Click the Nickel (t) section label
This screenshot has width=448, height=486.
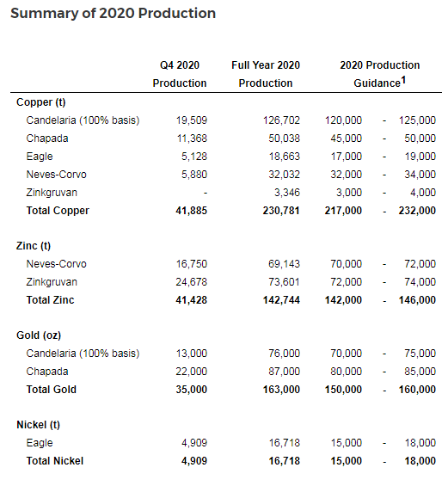(x=38, y=425)
